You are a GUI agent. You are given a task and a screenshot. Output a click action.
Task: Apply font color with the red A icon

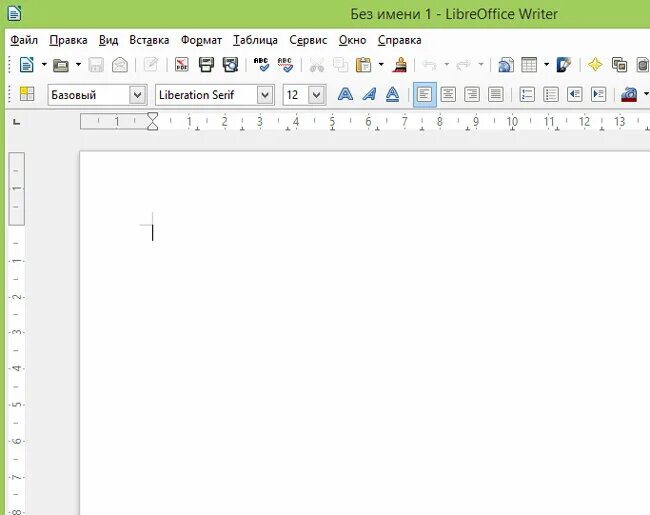pos(629,95)
